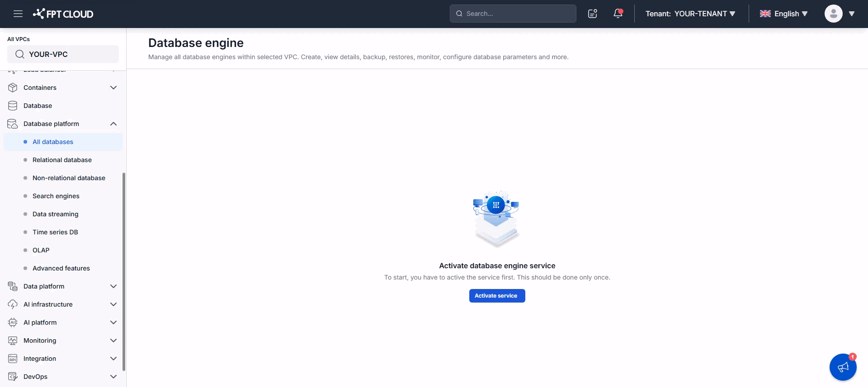
Task: Click the All VPCs label
Action: [19, 39]
